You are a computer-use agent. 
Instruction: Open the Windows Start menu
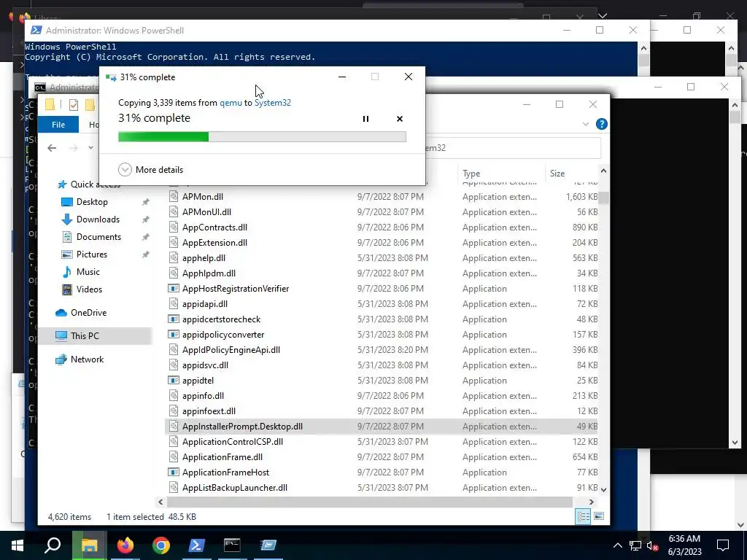click(18, 545)
